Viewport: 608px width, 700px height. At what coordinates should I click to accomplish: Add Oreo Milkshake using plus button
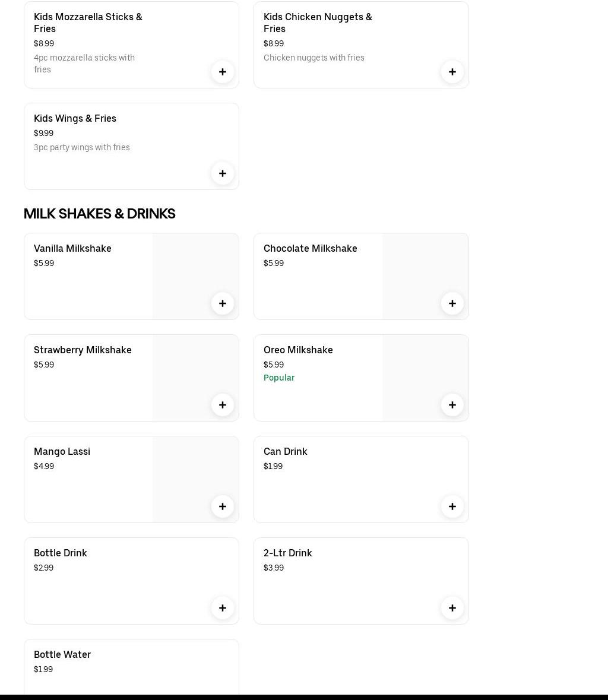click(452, 405)
